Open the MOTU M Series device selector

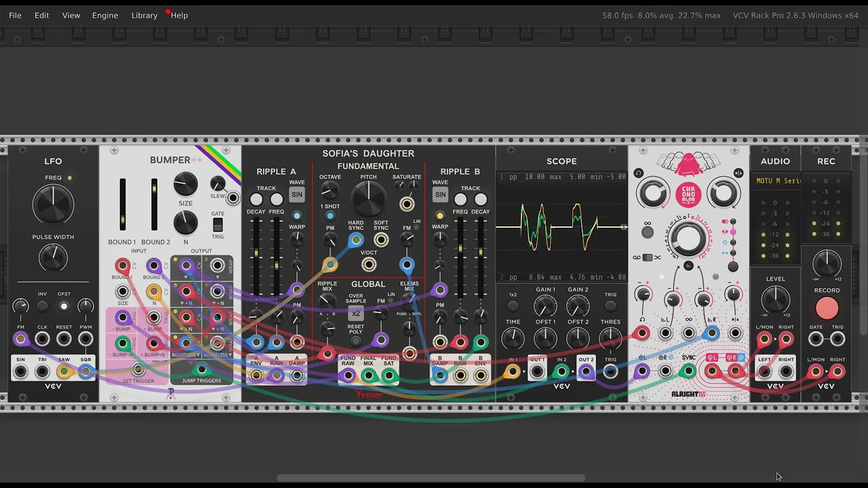pyautogui.click(x=775, y=181)
